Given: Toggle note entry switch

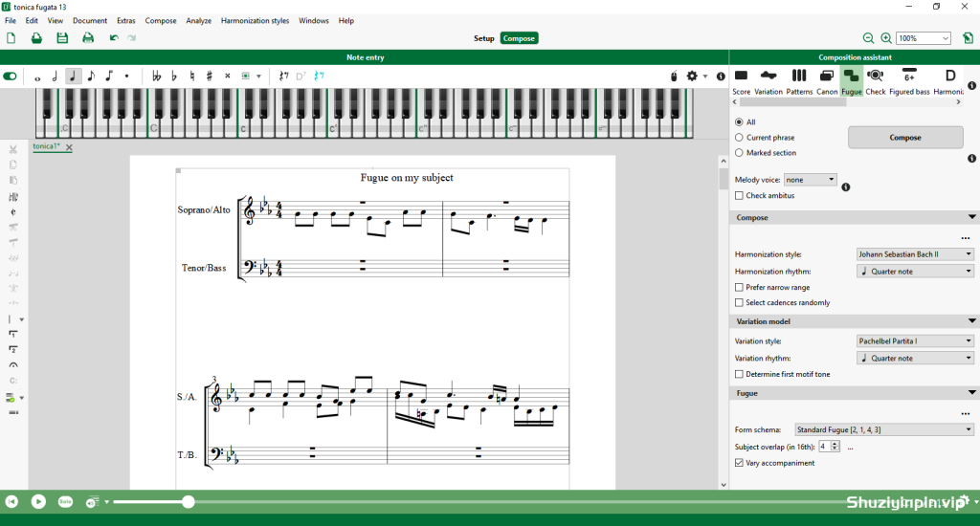Looking at the screenshot, I should pos(10,77).
